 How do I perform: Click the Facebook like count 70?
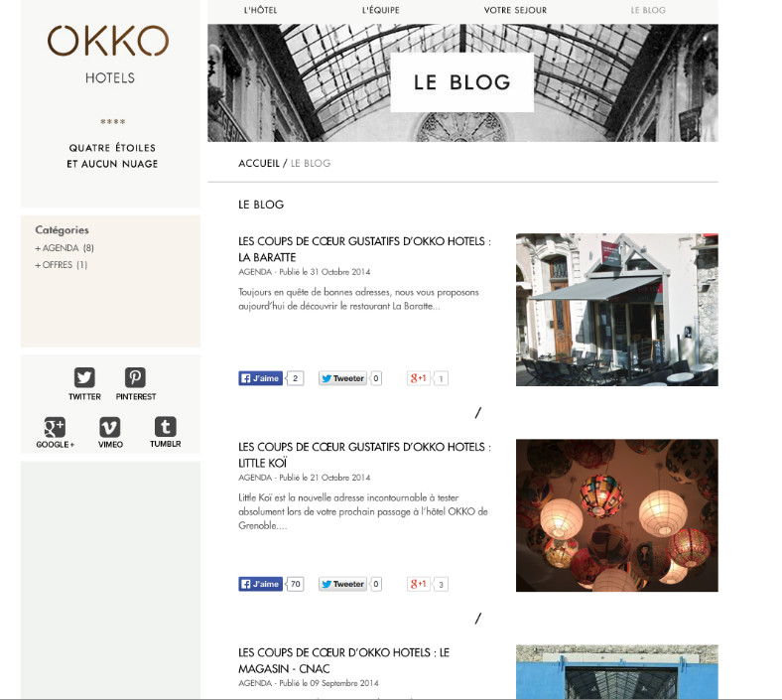[296, 584]
